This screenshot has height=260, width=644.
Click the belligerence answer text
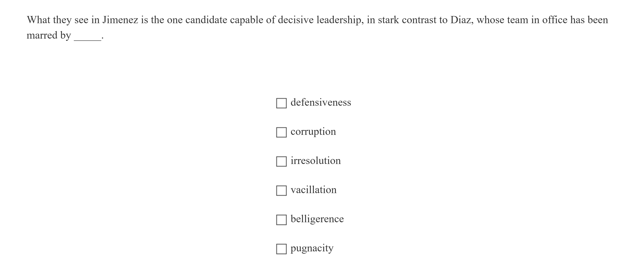317,219
